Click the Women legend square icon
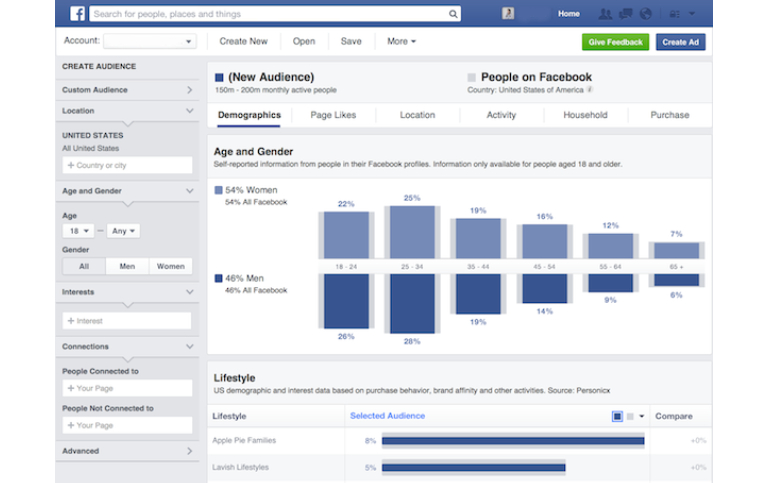The height and width of the screenshot is (483, 768). click(x=218, y=190)
